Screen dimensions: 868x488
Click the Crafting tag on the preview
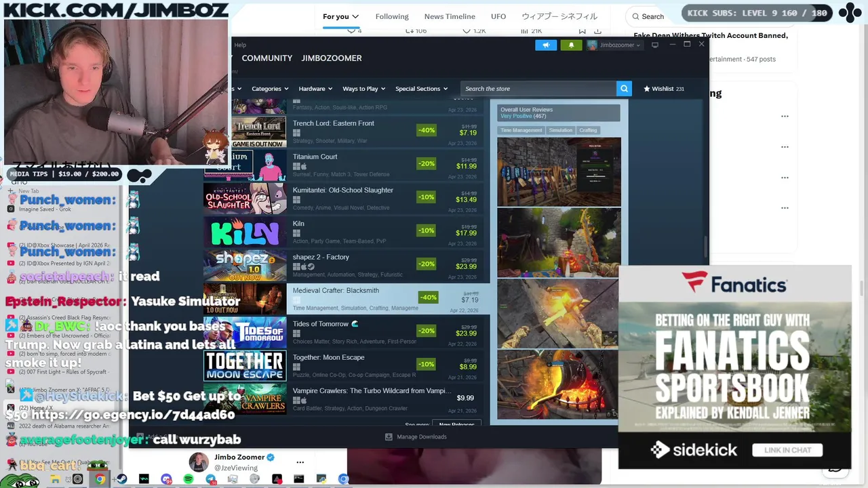tap(588, 130)
